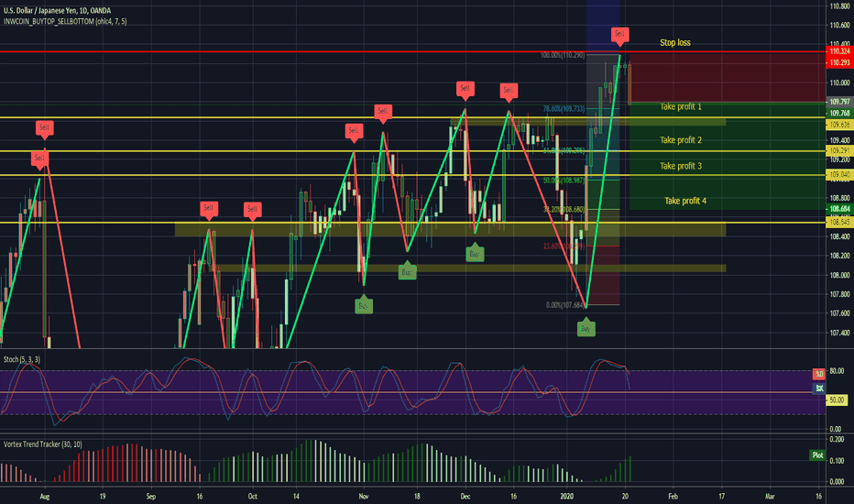The height and width of the screenshot is (504, 854).
Task: Click the green 108.684 price tag
Action: pyautogui.click(x=838, y=210)
